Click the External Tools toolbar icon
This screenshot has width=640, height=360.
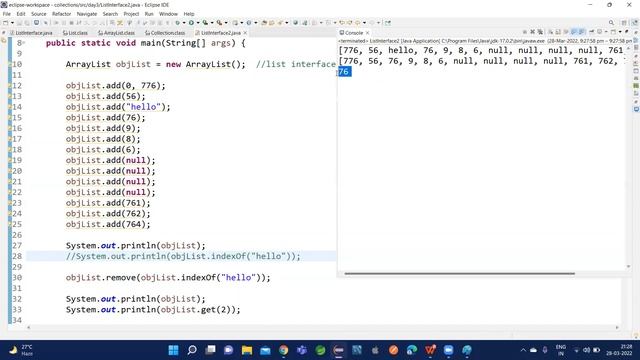[x=219, y=23]
